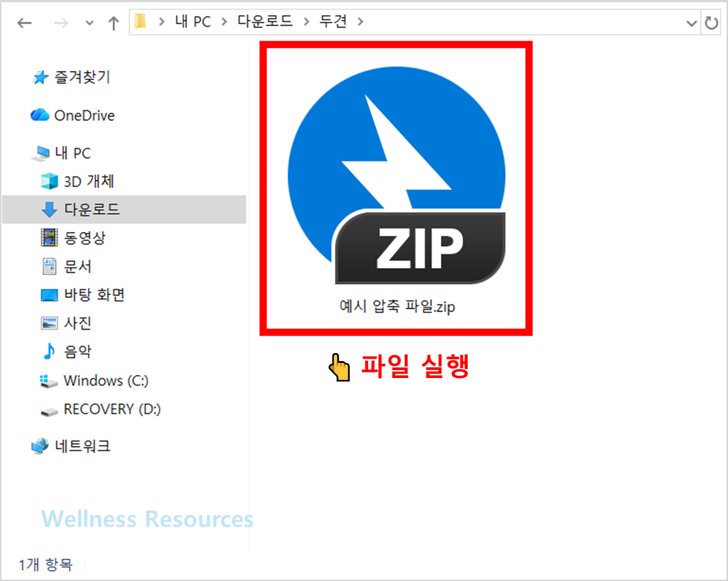Viewport: 728px width, 581px height.
Task: Open 바탕 화면 in sidebar
Action: (94, 295)
